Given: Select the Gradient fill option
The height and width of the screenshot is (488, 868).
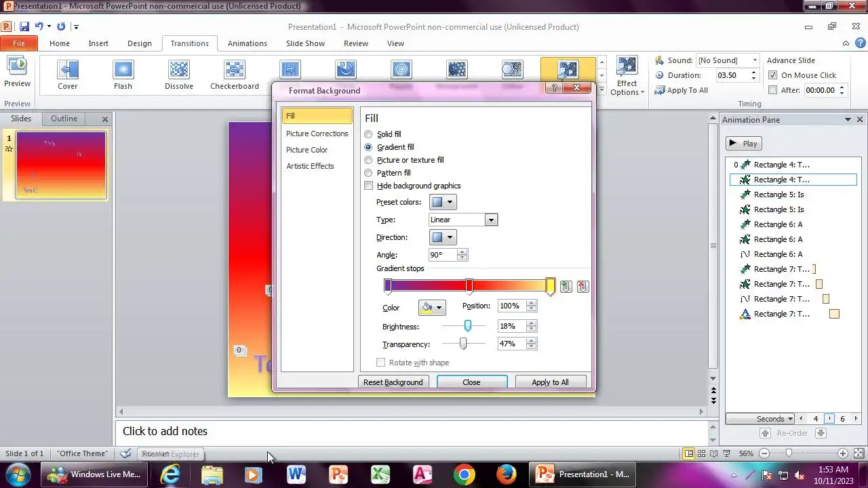Looking at the screenshot, I should coord(389,147).
